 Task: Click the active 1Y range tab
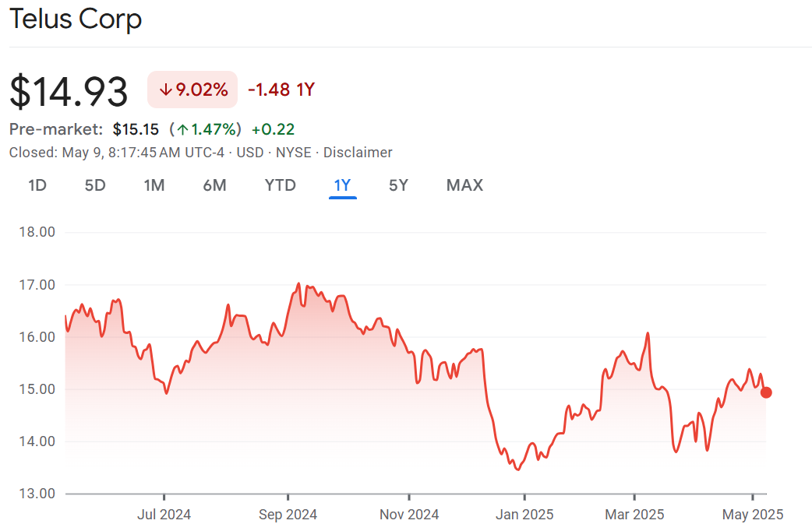click(343, 185)
